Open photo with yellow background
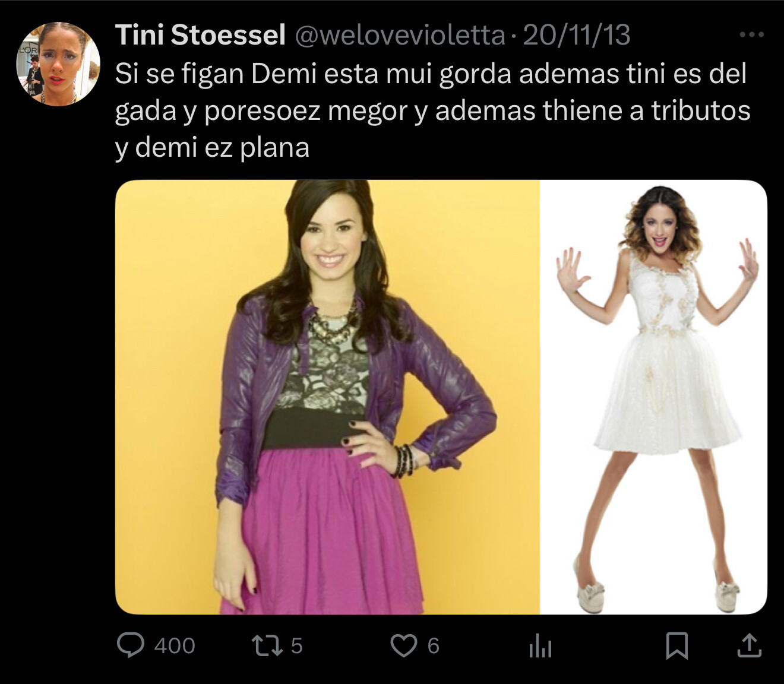 tap(327, 397)
